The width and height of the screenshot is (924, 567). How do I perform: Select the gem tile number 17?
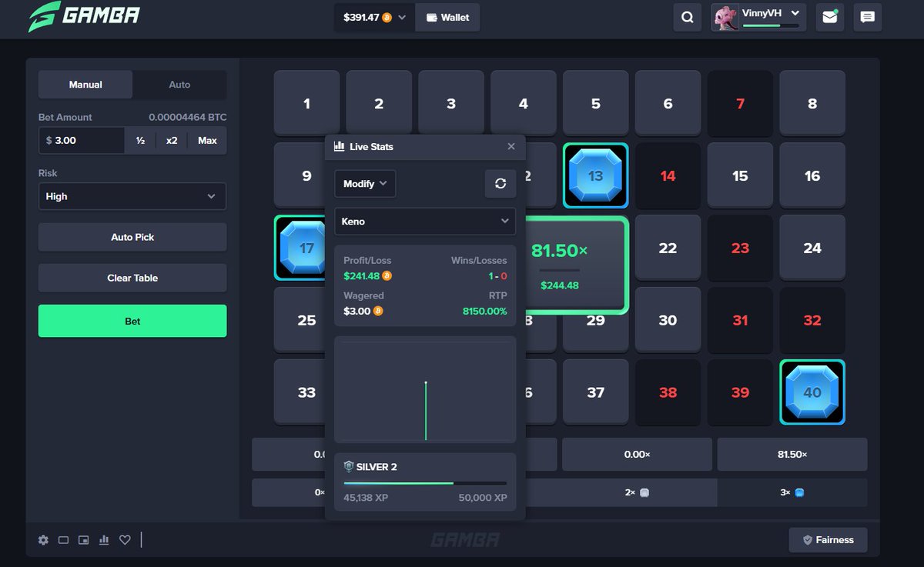tap(300, 248)
